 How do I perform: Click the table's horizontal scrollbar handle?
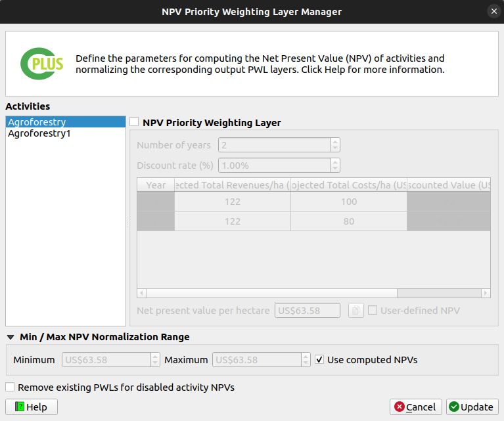[271, 293]
